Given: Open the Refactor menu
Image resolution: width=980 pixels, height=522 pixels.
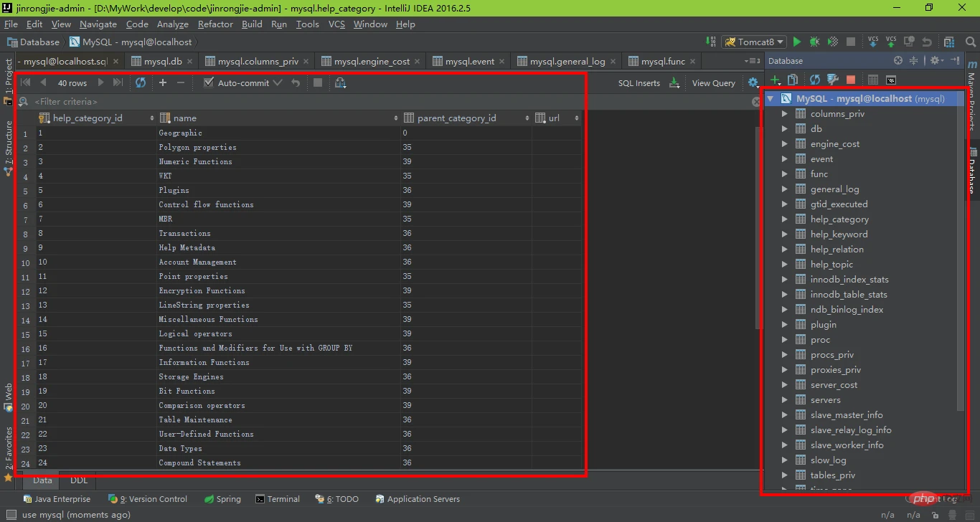Looking at the screenshot, I should coord(215,24).
